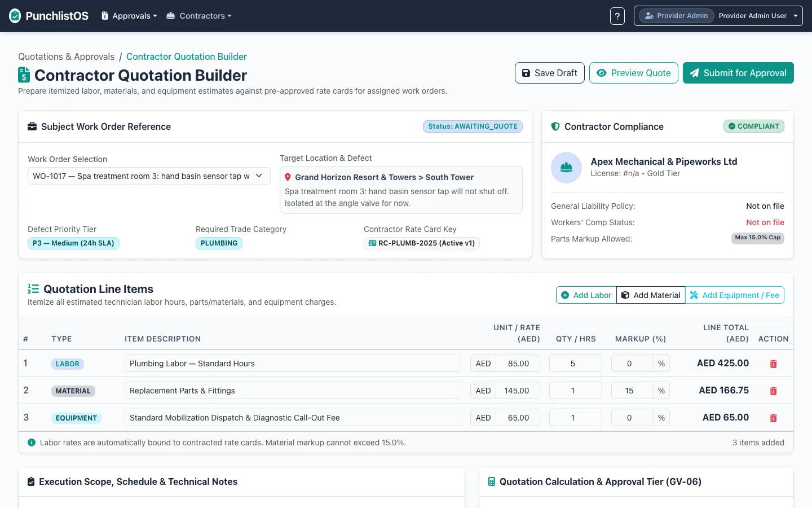
Task: Add a labor line item
Action: click(x=586, y=295)
